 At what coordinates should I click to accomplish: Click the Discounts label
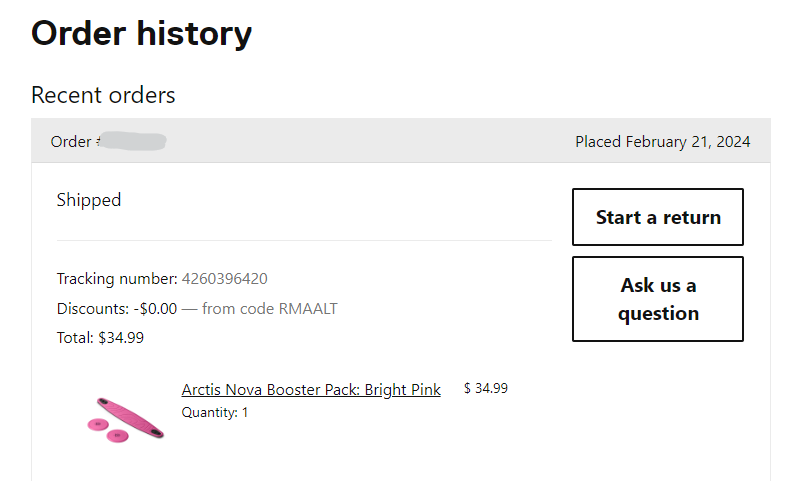[x=93, y=309]
